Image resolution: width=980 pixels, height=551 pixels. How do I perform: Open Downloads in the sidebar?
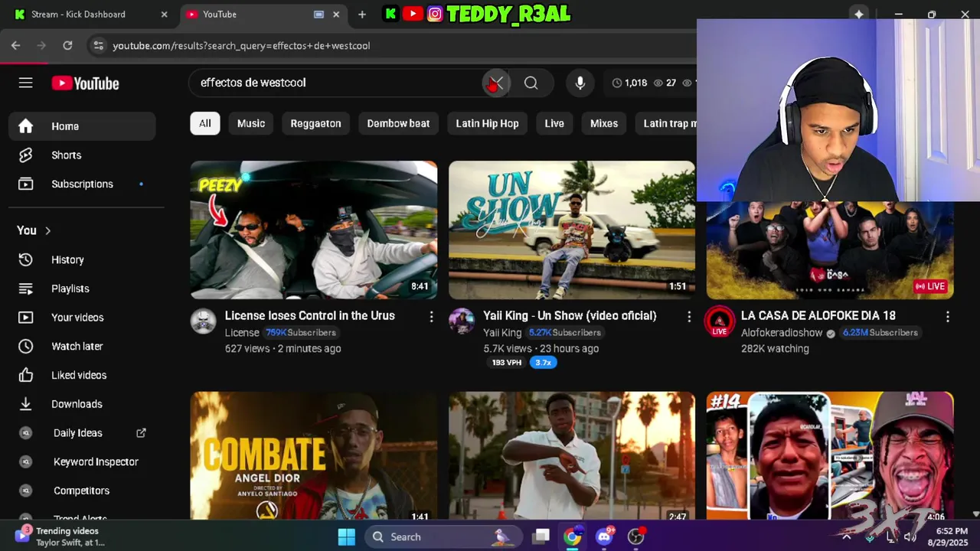pyautogui.click(x=82, y=404)
